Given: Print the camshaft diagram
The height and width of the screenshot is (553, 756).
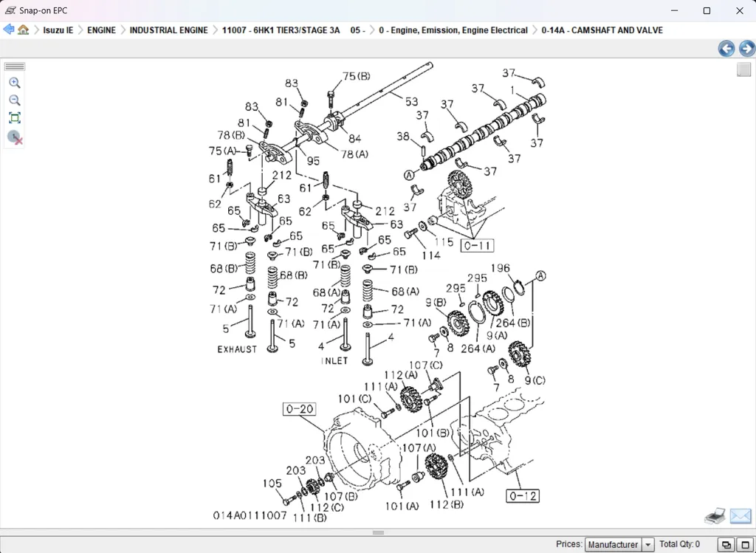Looking at the screenshot, I should tap(715, 516).
